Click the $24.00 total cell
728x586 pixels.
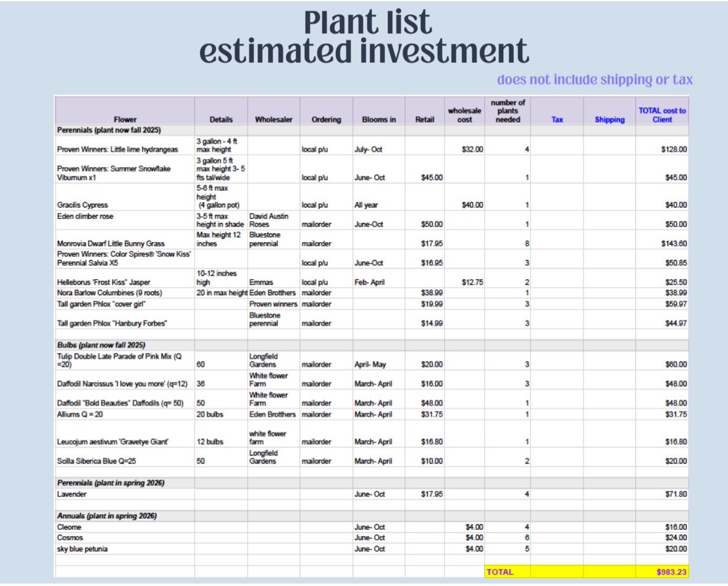point(662,538)
